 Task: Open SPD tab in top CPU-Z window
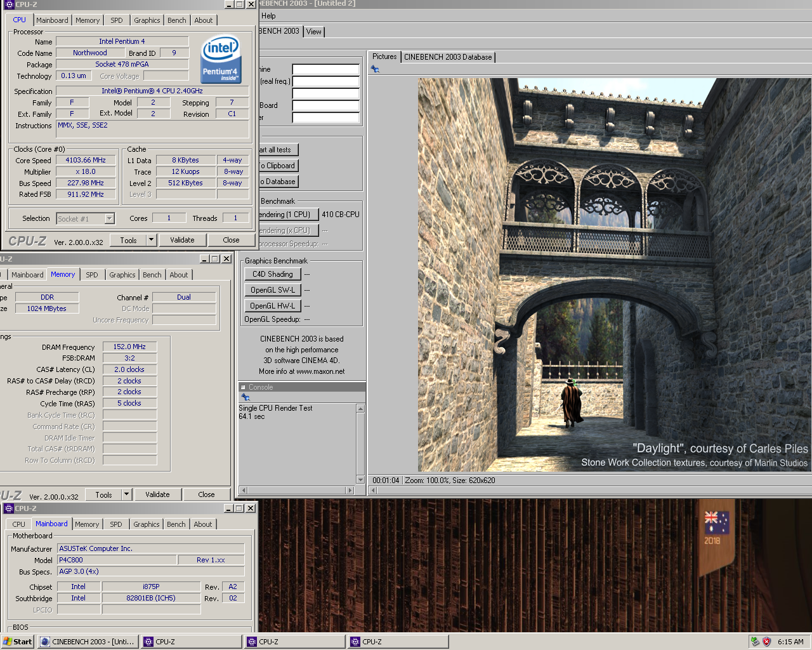(117, 20)
